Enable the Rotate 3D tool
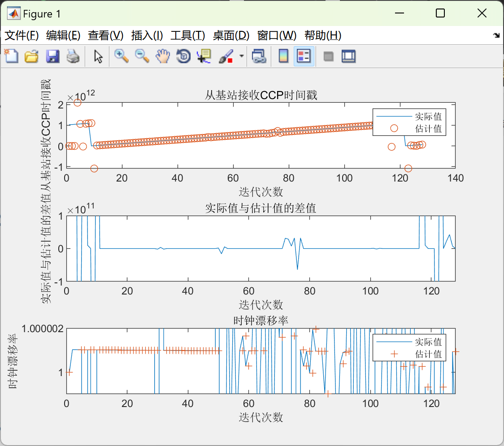Screen dimensions: 504x446 coord(183,56)
